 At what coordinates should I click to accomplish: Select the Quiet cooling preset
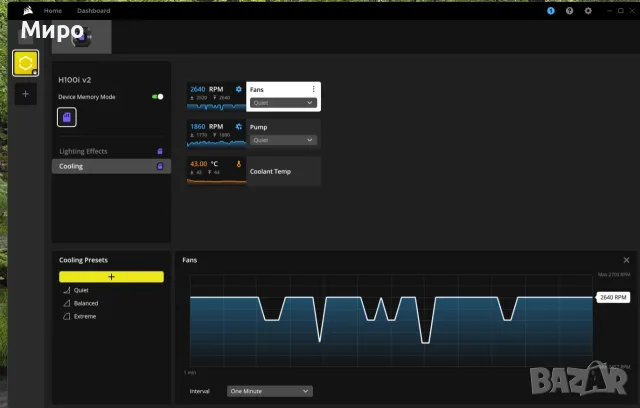[81, 290]
